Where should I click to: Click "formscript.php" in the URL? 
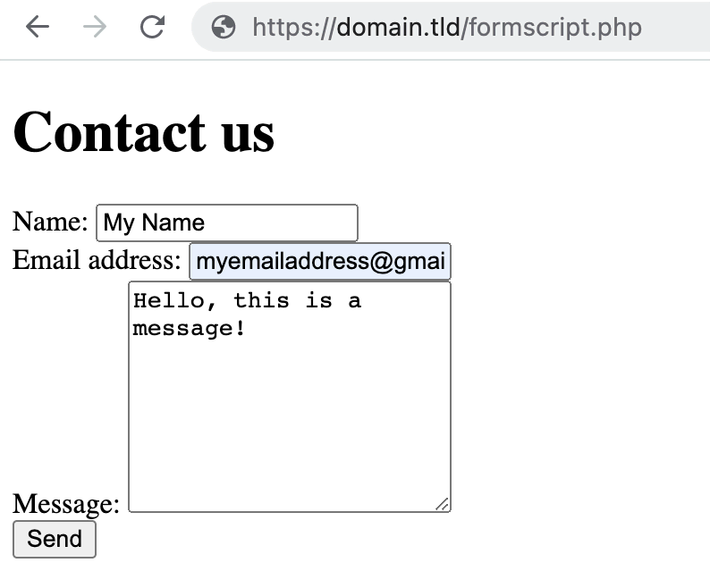click(554, 28)
